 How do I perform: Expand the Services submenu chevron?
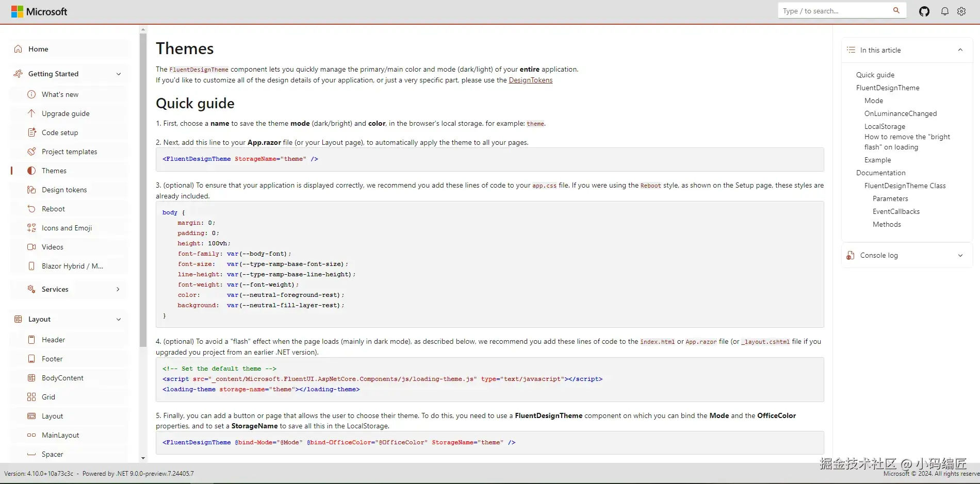[118, 289]
